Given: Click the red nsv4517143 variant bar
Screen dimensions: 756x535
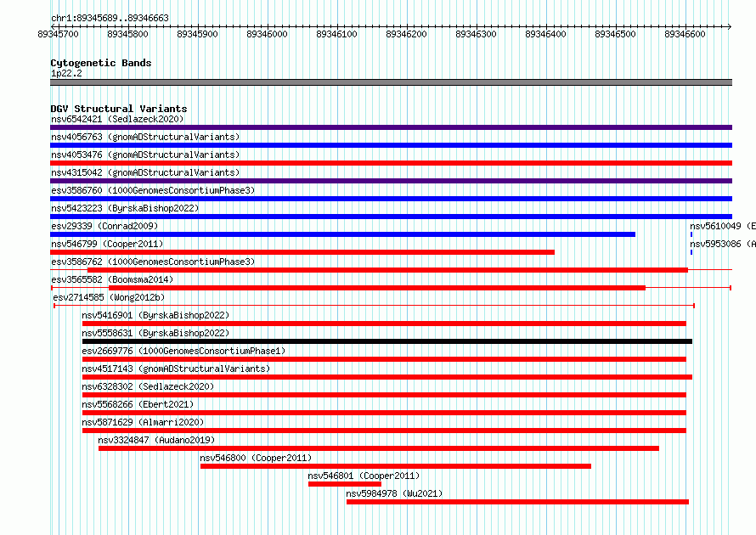Looking at the screenshot, I should tap(387, 377).
